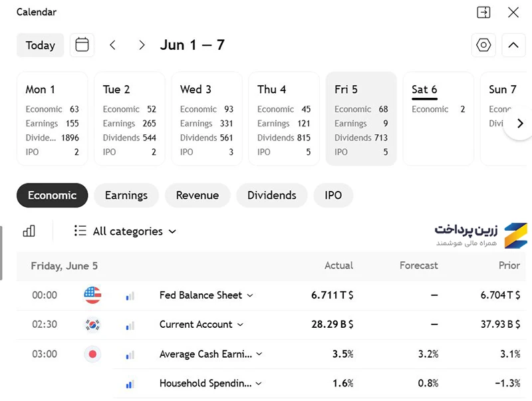Click the Today button
Screen dimensions: 532x401
(x=41, y=45)
